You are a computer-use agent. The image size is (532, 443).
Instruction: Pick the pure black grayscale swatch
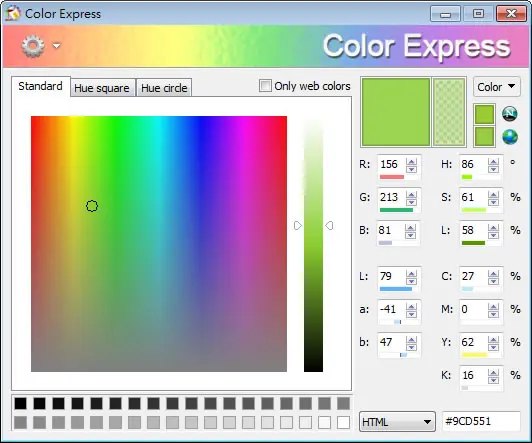coord(20,403)
